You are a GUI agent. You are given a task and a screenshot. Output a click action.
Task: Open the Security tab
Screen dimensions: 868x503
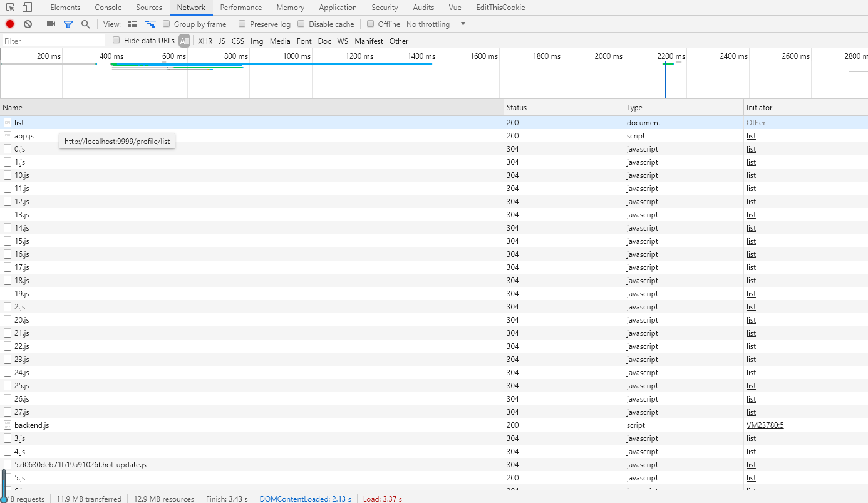[385, 8]
